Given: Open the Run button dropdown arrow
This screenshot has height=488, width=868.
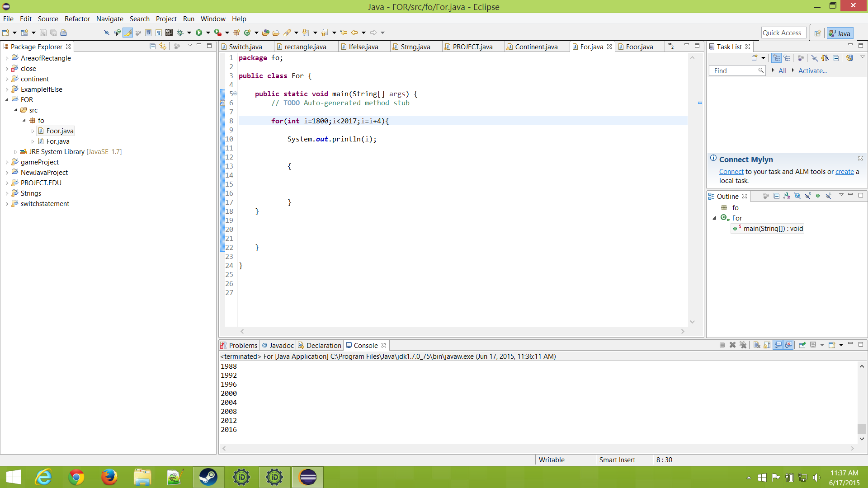Looking at the screenshot, I should (208, 33).
